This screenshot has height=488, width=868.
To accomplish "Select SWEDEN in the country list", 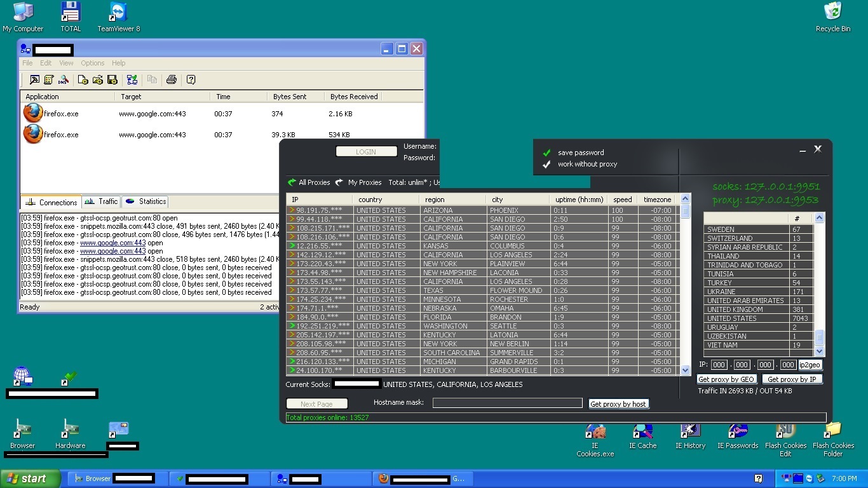I will coord(758,229).
